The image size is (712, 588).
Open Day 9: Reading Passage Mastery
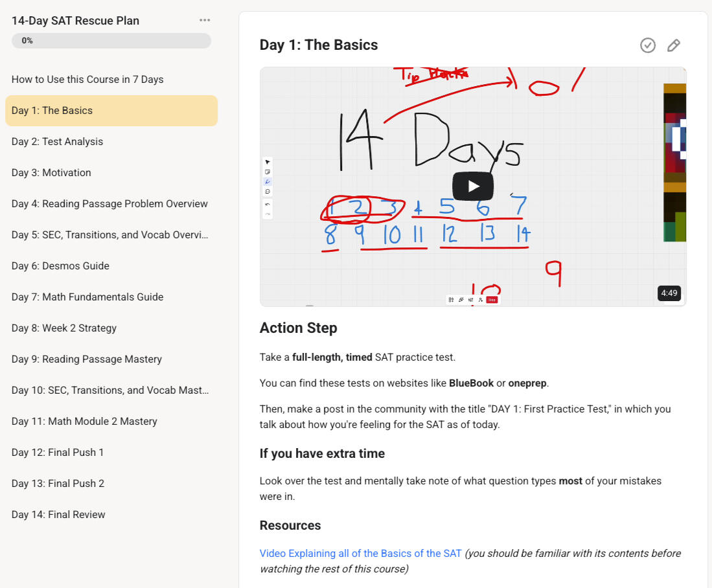tap(87, 359)
